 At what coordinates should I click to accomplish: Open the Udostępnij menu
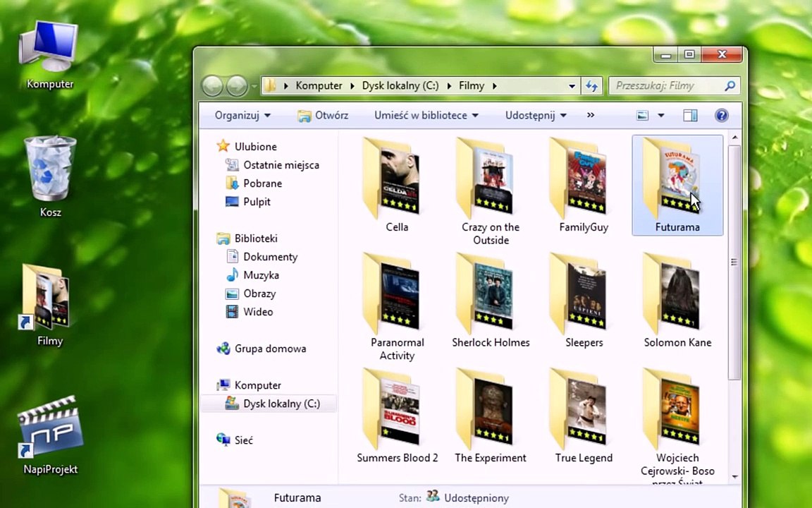click(x=536, y=115)
